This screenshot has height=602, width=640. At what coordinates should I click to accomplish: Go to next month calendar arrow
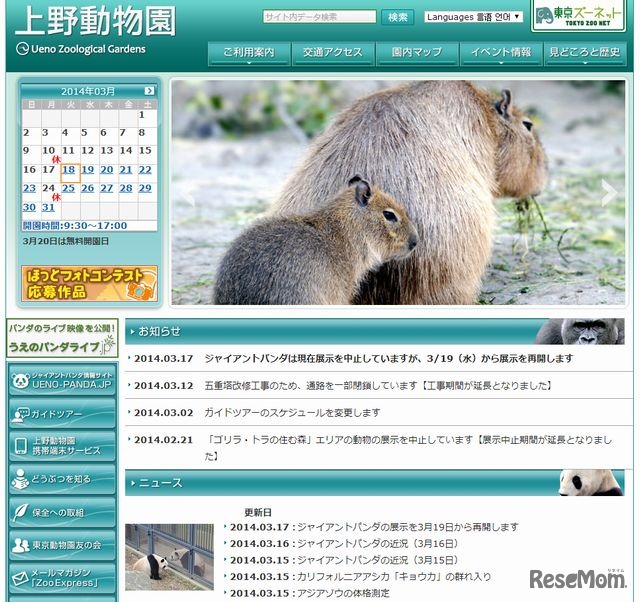click(x=149, y=91)
